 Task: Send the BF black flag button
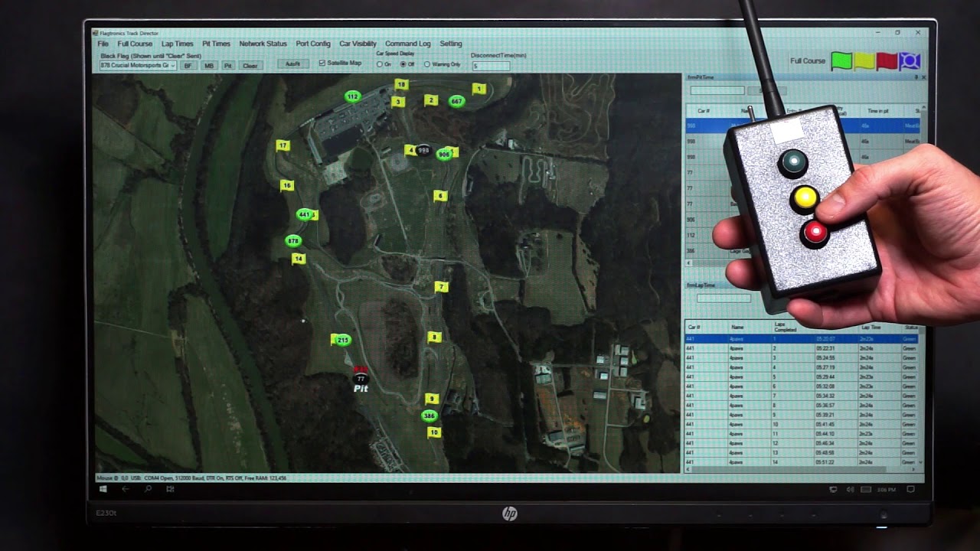point(188,66)
